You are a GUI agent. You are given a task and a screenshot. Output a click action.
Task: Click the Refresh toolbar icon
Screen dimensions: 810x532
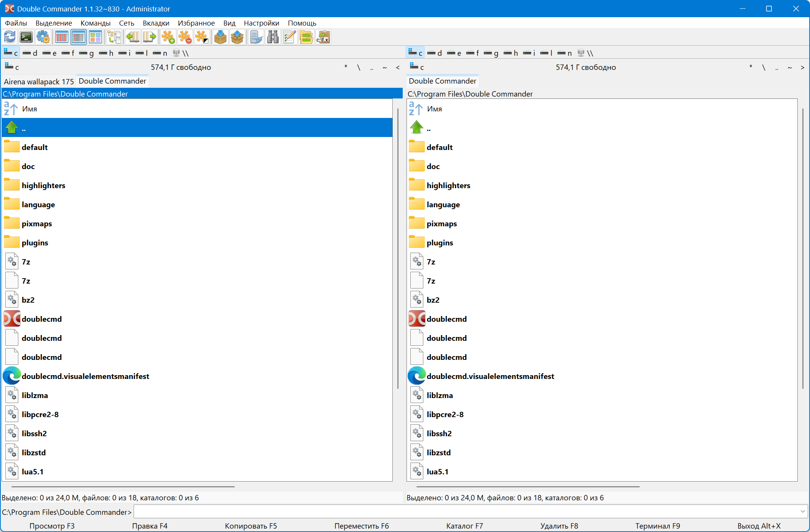[10, 37]
